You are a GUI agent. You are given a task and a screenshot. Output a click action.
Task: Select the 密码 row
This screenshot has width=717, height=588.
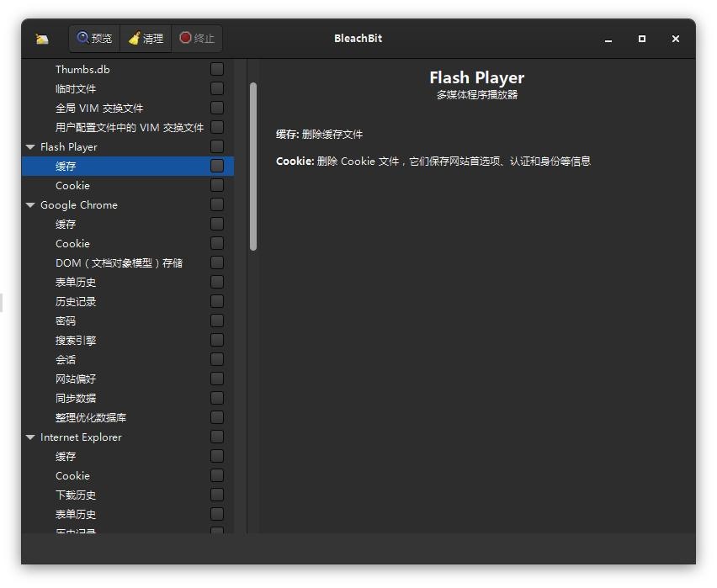tap(128, 321)
